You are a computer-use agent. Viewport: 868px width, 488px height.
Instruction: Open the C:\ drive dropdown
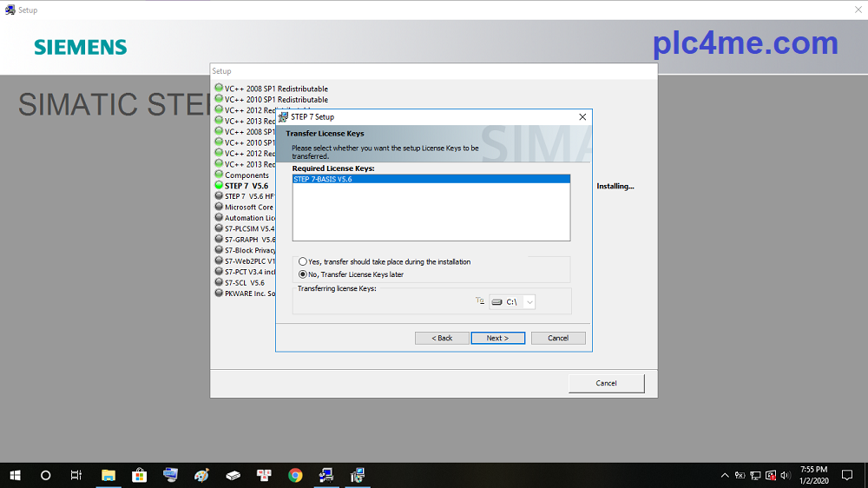pyautogui.click(x=529, y=302)
